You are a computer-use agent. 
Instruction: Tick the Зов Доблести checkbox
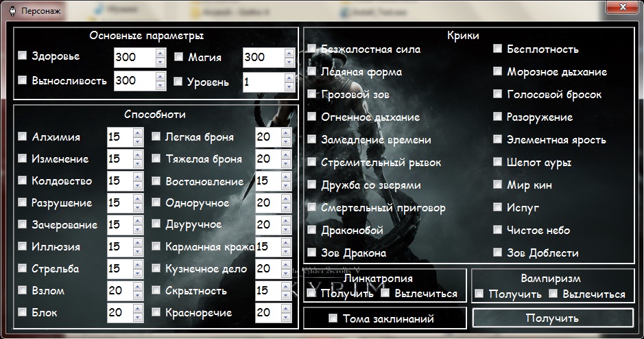497,252
